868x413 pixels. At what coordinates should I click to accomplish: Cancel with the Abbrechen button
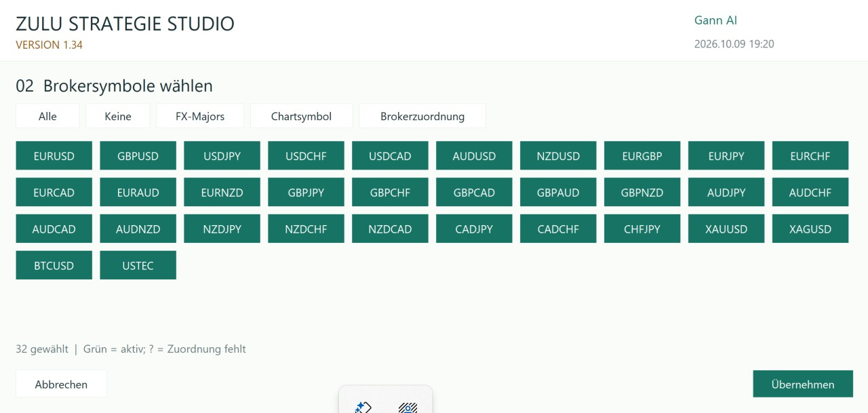[x=61, y=384]
